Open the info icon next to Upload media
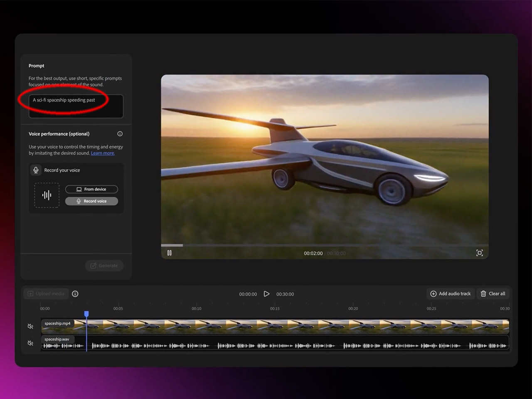Image resolution: width=532 pixels, height=399 pixels. point(75,294)
